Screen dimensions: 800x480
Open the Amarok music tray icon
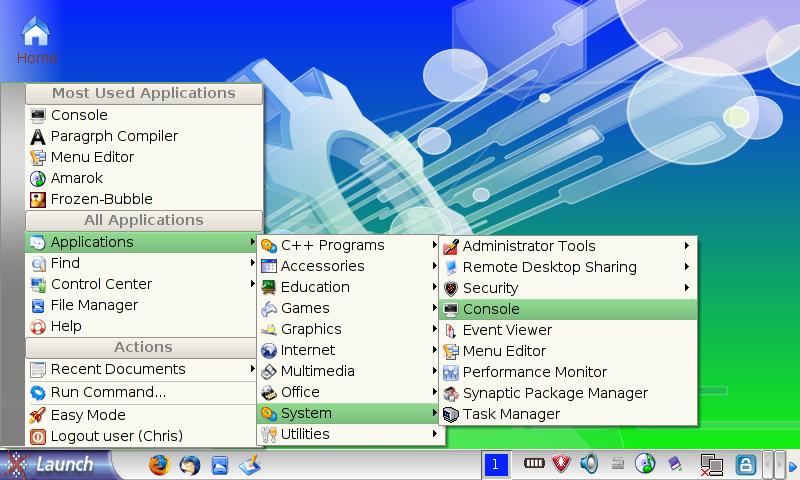pos(645,464)
